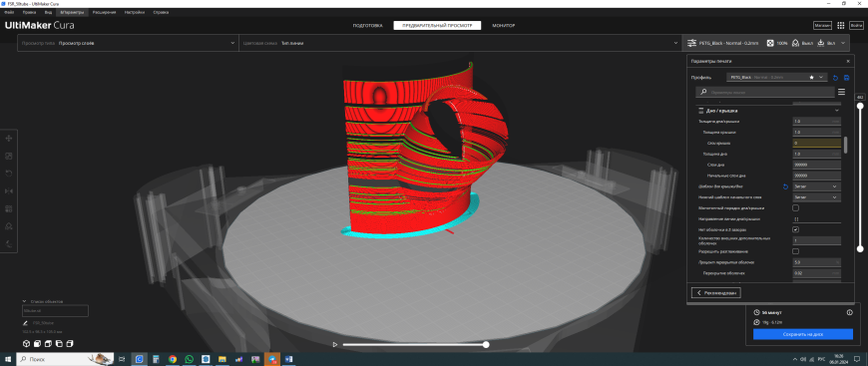Switch to the Monitor stage tab
Screen dimensions: 868x366
pos(503,26)
